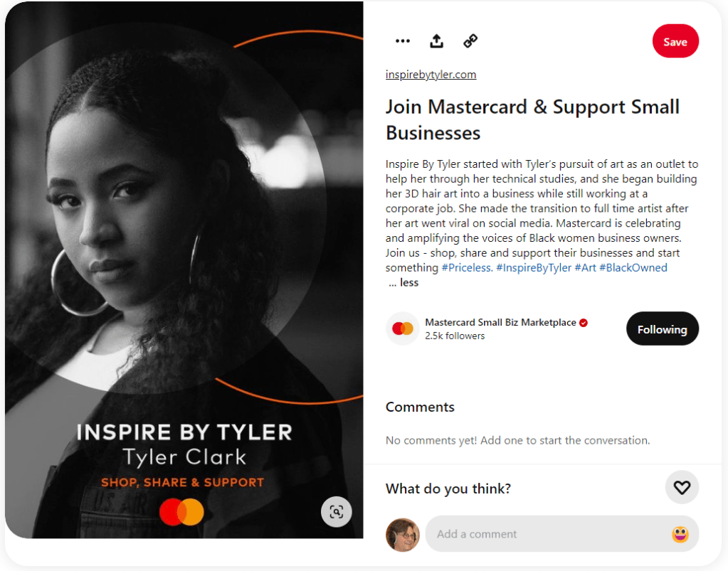Open Mastercard Small Biz Marketplace profile name

click(500, 322)
